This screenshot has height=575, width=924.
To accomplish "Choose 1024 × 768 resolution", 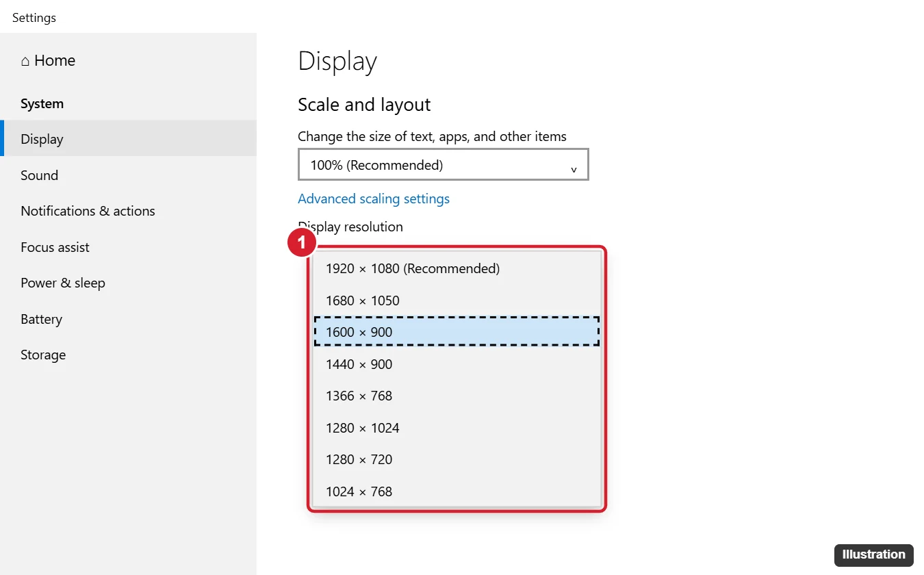I will coord(457,491).
